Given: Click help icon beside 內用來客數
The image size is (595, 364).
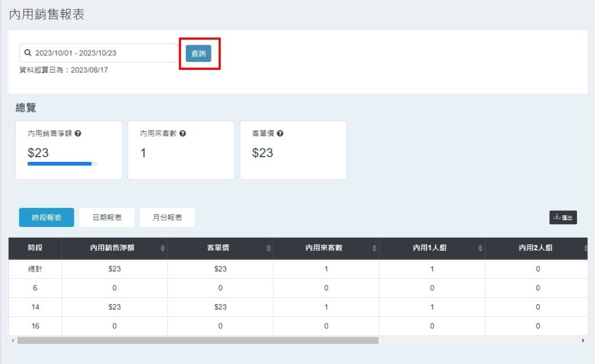Looking at the screenshot, I should pyautogui.click(x=182, y=134).
